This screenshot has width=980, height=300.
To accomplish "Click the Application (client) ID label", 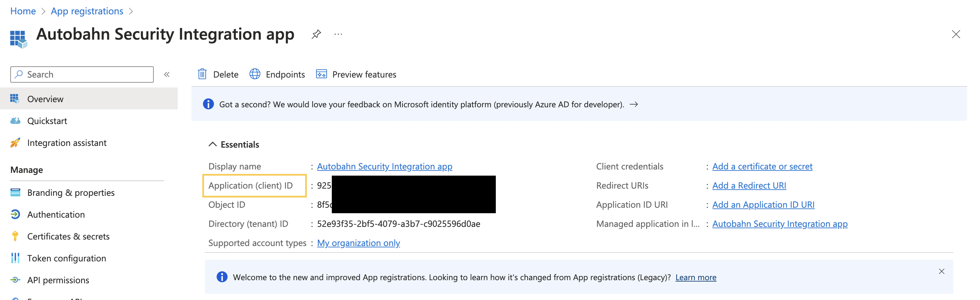I will point(250,186).
